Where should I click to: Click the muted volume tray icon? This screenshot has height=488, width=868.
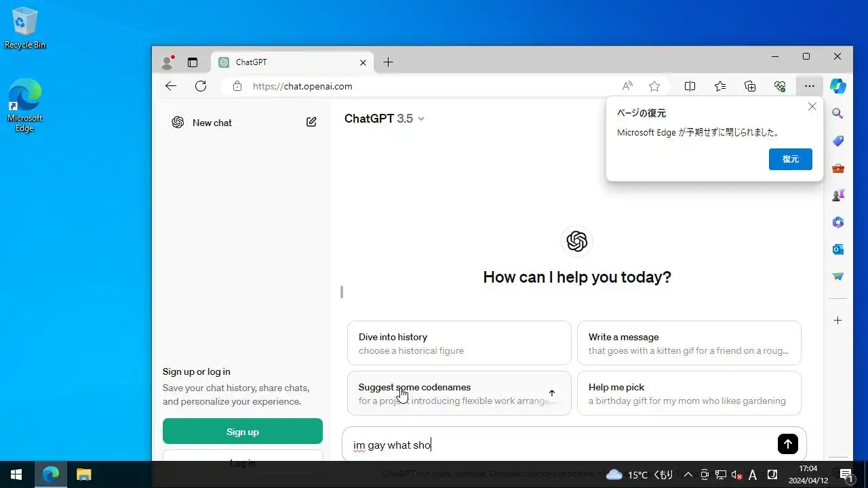[737, 475]
